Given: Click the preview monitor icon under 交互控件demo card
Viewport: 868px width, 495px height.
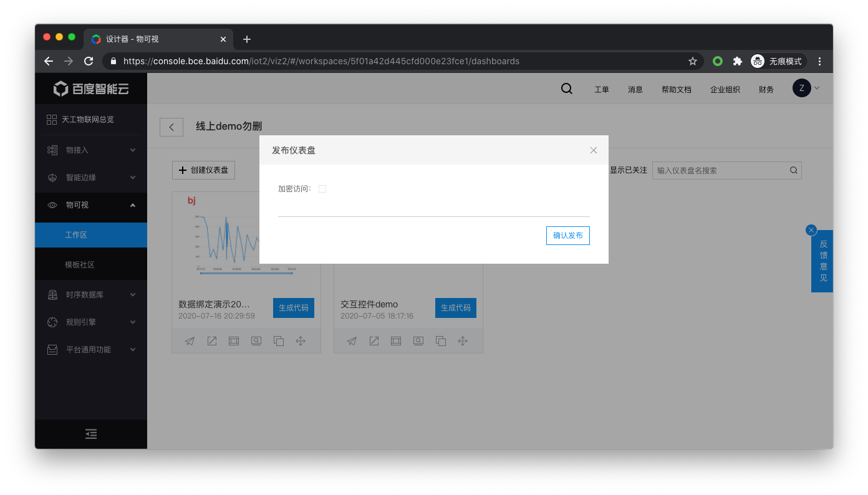Looking at the screenshot, I should pyautogui.click(x=418, y=341).
